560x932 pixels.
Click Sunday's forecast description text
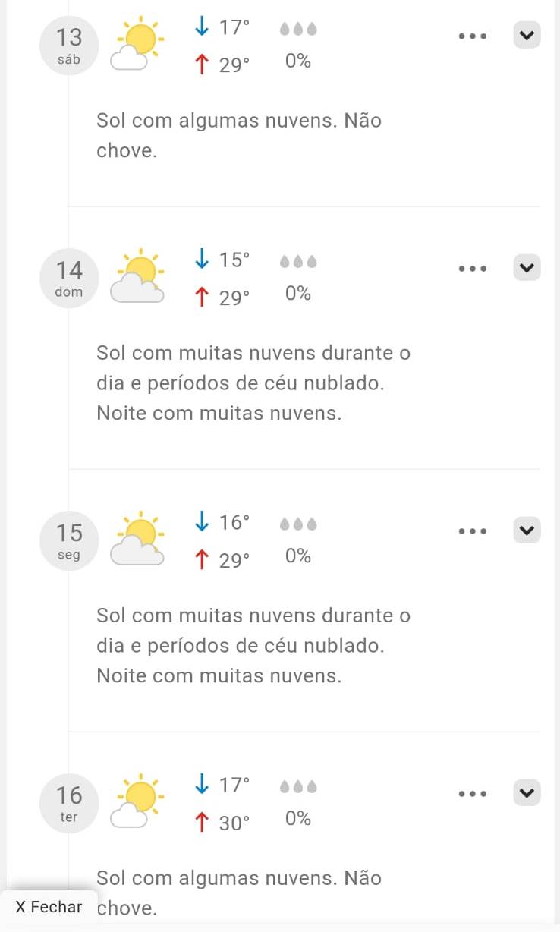[253, 383]
